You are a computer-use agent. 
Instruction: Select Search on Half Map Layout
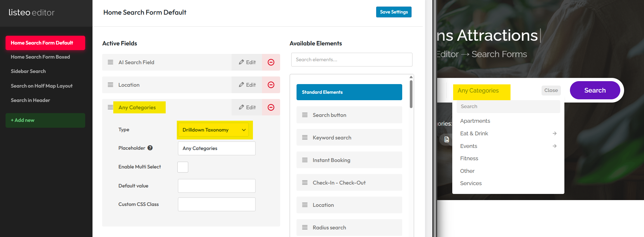(x=42, y=86)
